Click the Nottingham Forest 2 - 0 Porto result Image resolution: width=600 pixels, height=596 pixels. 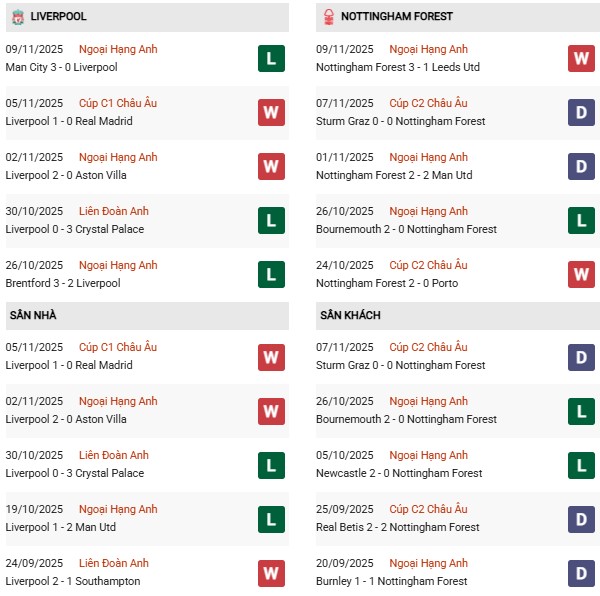click(x=380, y=283)
